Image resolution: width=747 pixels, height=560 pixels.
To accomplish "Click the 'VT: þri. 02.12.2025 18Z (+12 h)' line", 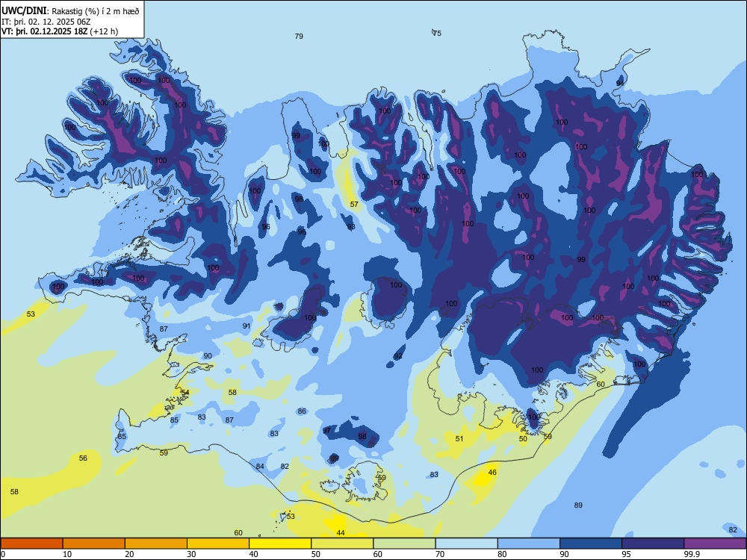I will click(60, 31).
